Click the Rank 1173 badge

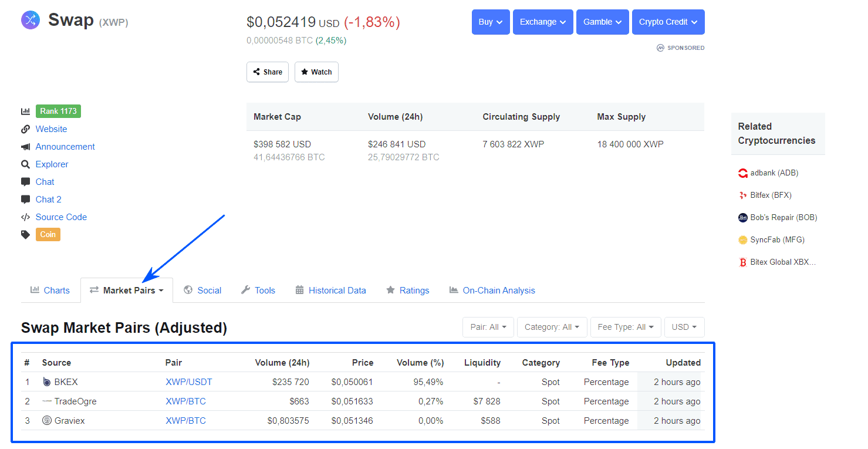point(58,112)
